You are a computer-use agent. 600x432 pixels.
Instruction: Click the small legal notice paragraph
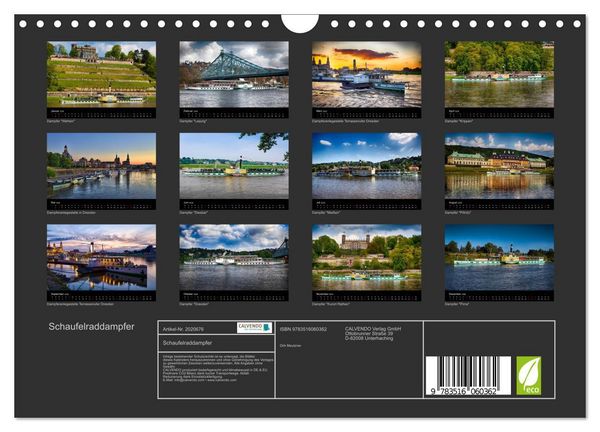pyautogui.click(x=218, y=368)
